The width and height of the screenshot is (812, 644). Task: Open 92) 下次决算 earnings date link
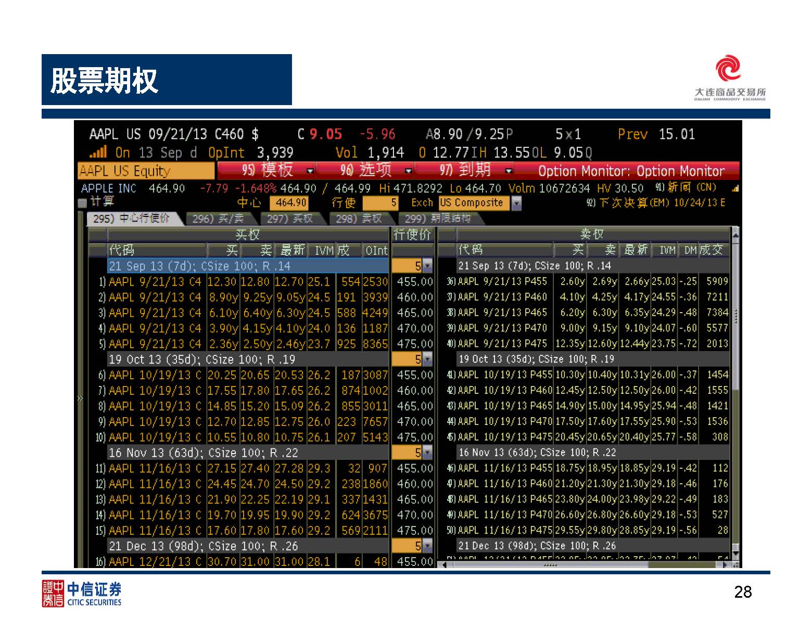(x=655, y=203)
